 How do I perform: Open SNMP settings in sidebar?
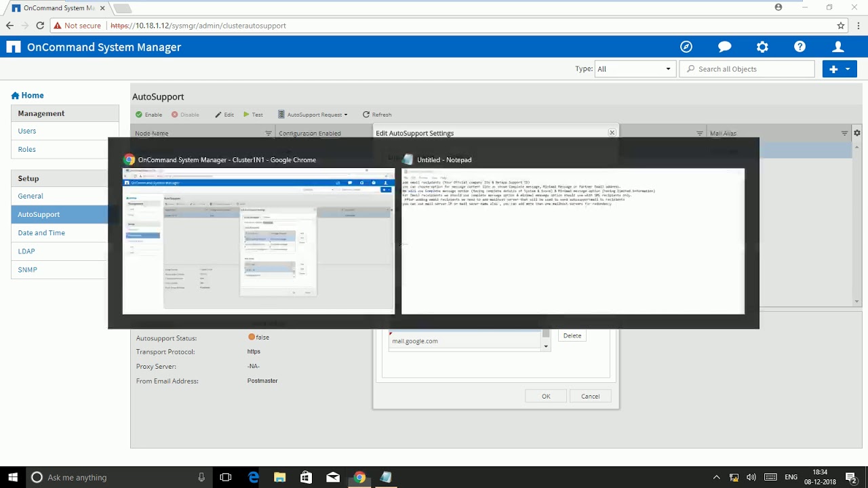(x=28, y=270)
